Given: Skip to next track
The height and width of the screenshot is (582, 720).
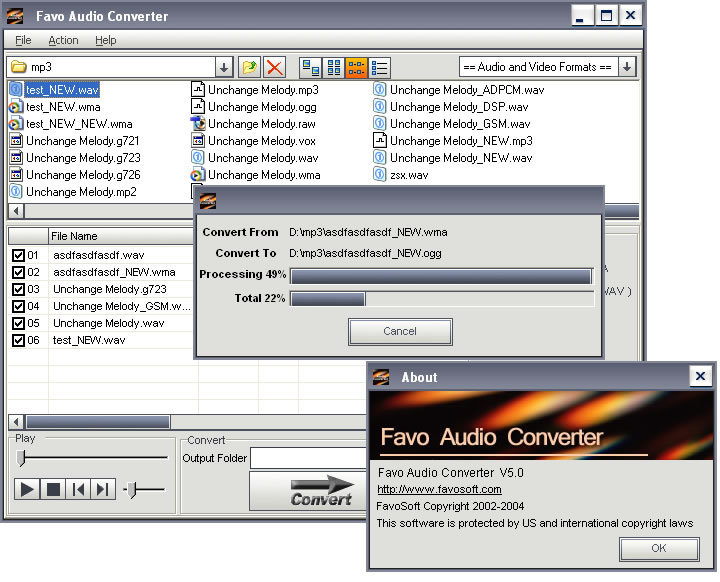Looking at the screenshot, I should (x=103, y=490).
